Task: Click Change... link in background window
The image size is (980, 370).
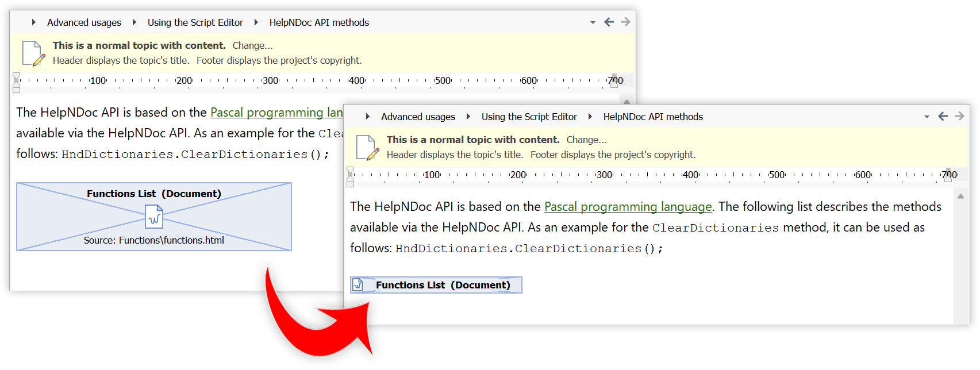Action: [x=252, y=45]
